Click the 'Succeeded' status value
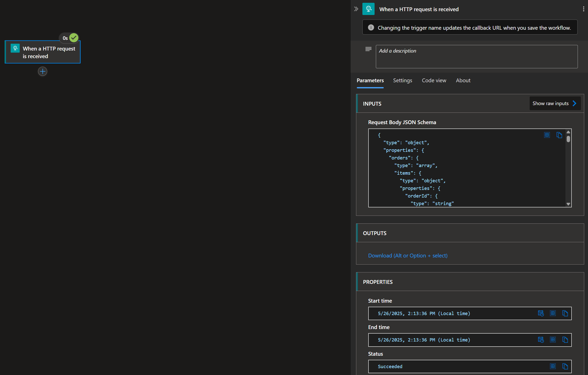 click(390, 367)
